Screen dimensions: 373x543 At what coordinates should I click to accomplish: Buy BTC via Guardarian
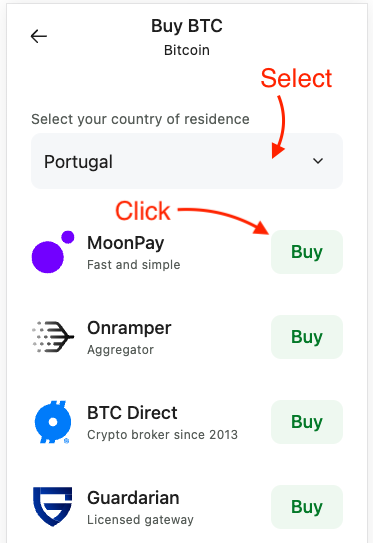[x=307, y=507]
